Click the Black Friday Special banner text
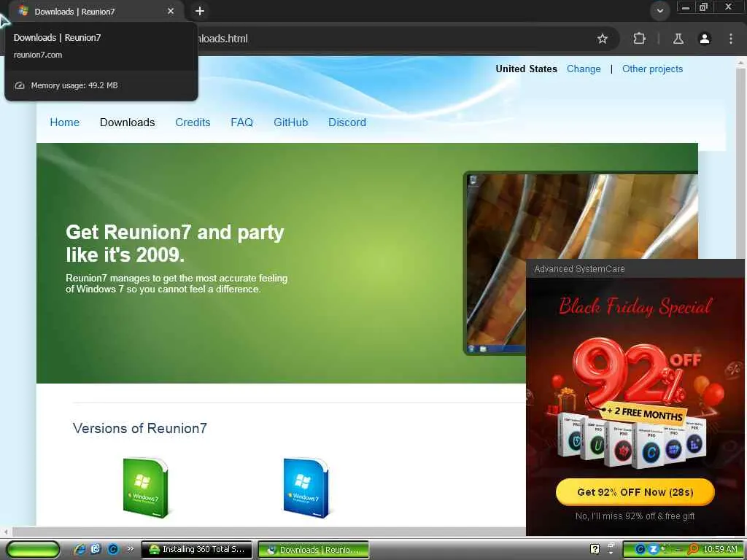The width and height of the screenshot is (747, 560). coord(635,306)
